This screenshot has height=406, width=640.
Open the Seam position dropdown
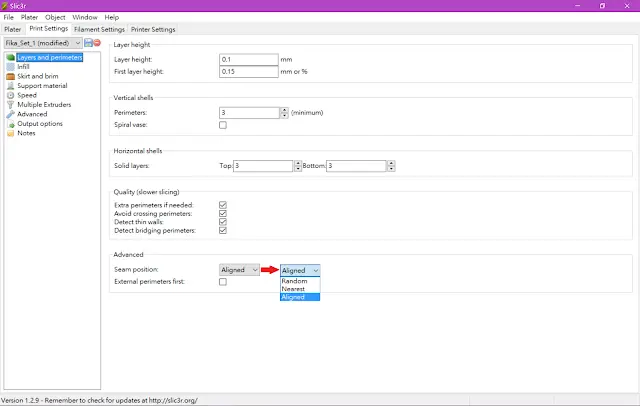239,270
